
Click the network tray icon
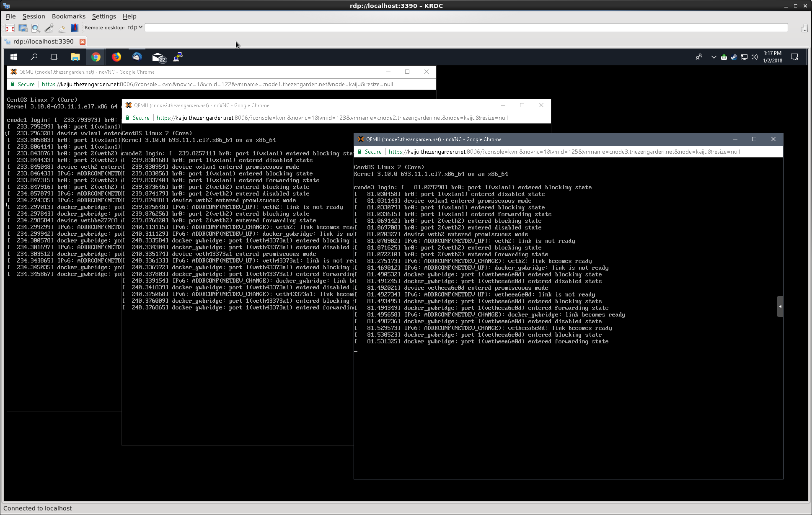pos(744,57)
